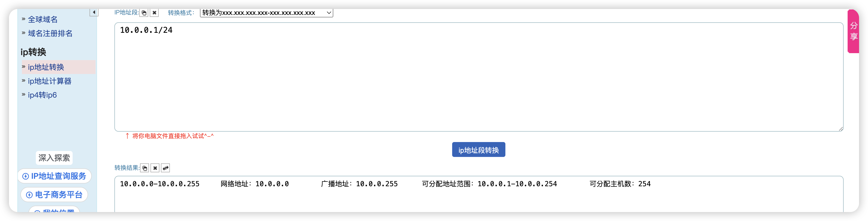The height and width of the screenshot is (221, 868).
Task: Click the lightning icon beside IP地址查询服务
Action: point(26,176)
